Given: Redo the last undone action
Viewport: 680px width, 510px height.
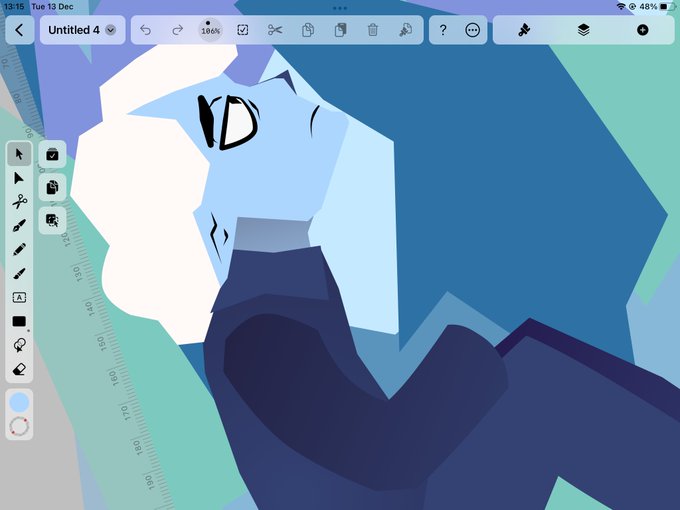Looking at the screenshot, I should pyautogui.click(x=177, y=30).
